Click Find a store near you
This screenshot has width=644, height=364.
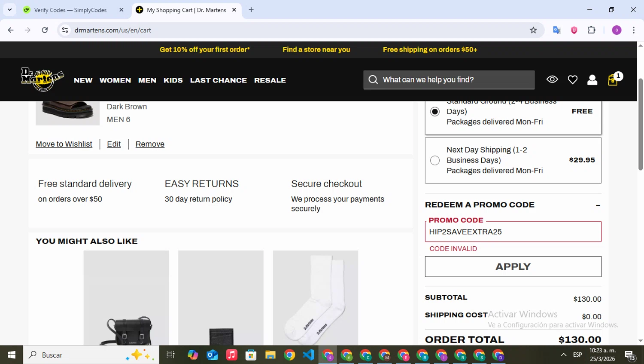tap(316, 49)
